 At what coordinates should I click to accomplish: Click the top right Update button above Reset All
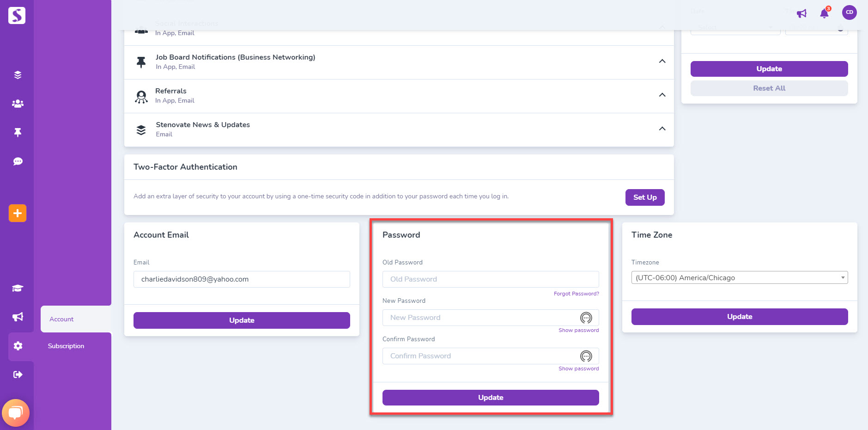769,69
